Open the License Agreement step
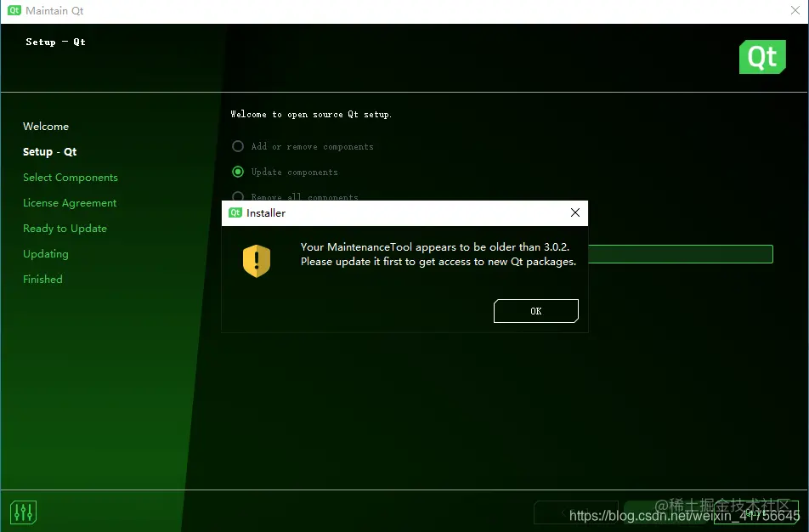Image resolution: width=809 pixels, height=532 pixels. [70, 203]
